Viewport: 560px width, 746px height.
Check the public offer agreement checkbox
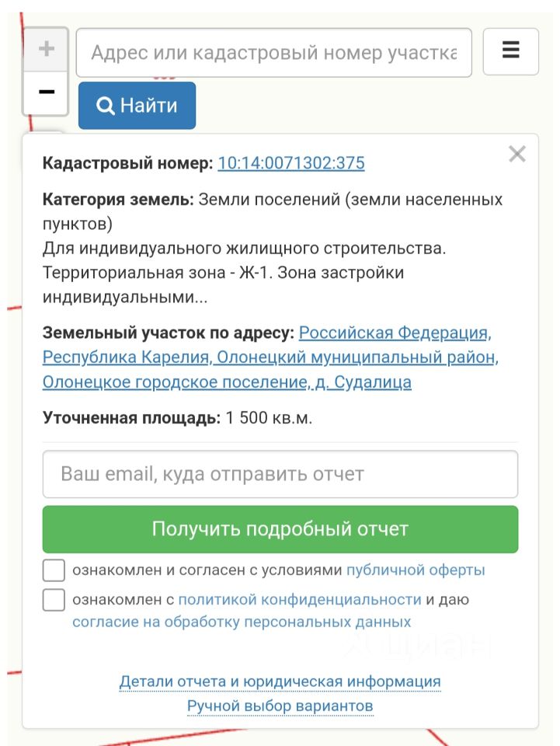click(x=54, y=570)
